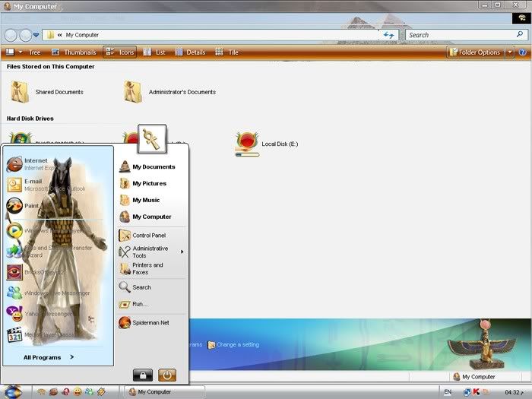
Task: Click the Kaspersky red K tray icon
Action: point(477,392)
